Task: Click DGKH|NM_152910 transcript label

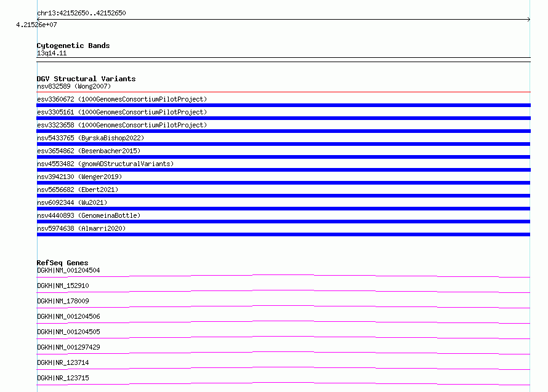Action: pyautogui.click(x=63, y=286)
